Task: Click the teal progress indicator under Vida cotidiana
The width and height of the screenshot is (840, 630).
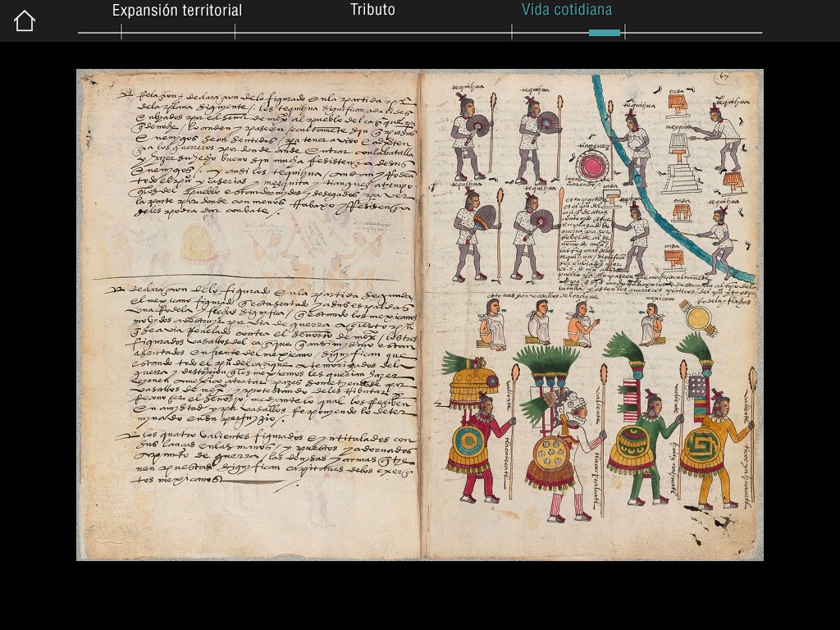Action: tap(605, 31)
